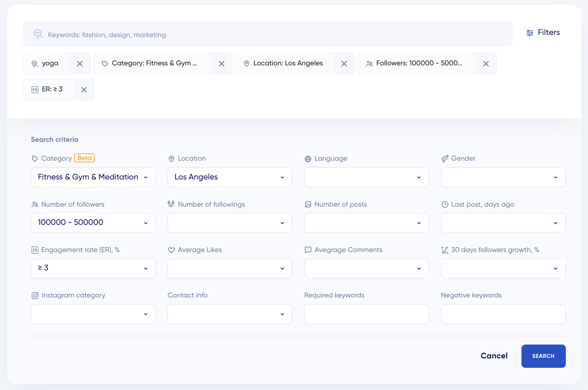This screenshot has height=390, width=588.
Task: Remove the Category filter chip
Action: (221, 64)
